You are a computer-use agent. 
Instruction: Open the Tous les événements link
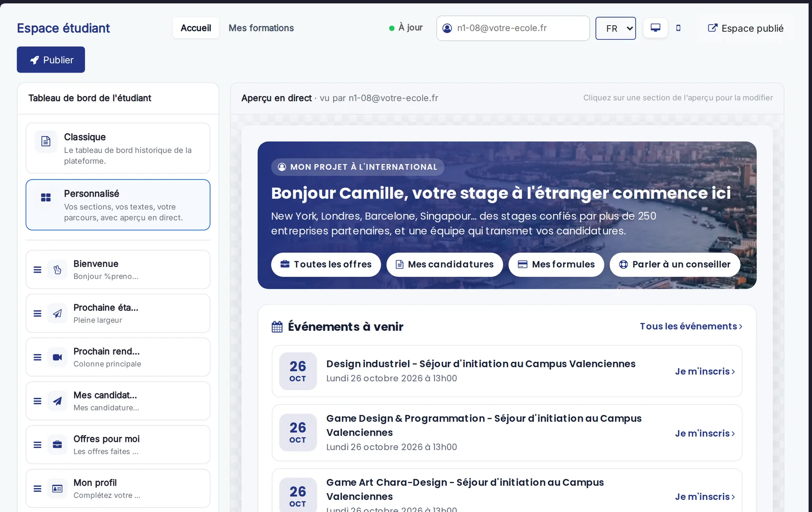click(691, 326)
